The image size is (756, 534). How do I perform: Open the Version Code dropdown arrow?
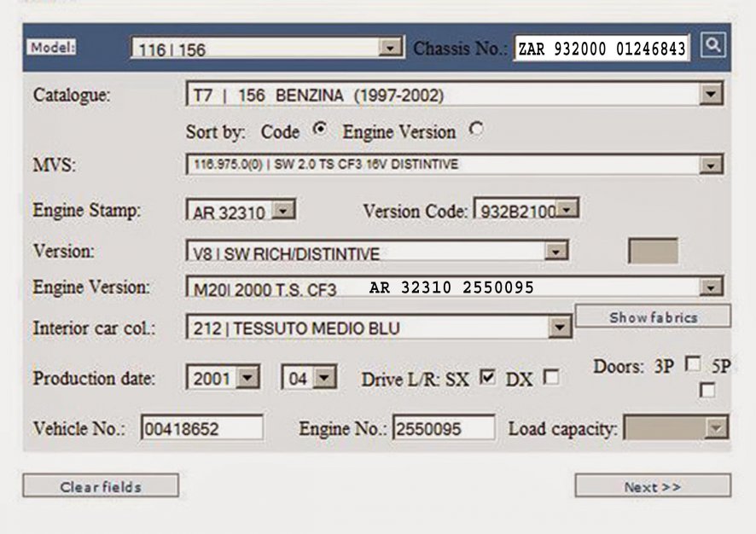coord(568,210)
